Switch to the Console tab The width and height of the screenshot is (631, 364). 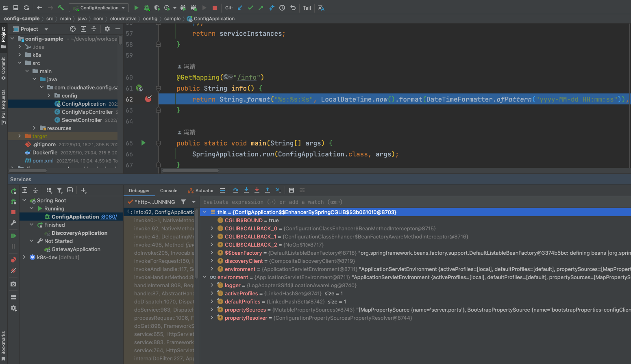coord(168,190)
